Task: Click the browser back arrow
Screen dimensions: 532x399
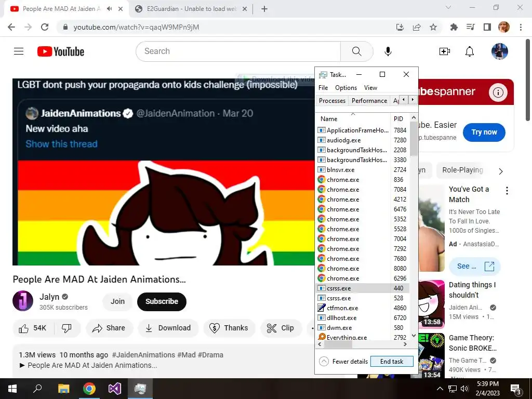Action: click(11, 27)
